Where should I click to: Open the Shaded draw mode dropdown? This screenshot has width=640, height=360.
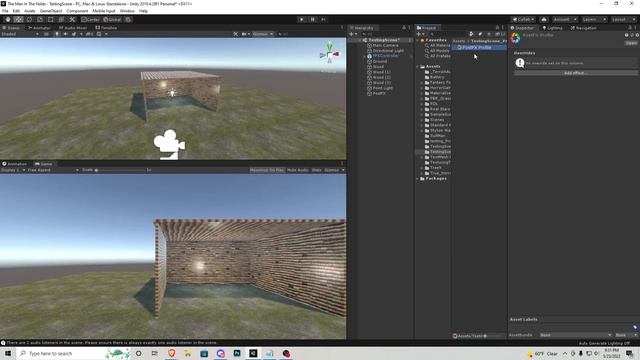[x=20, y=34]
